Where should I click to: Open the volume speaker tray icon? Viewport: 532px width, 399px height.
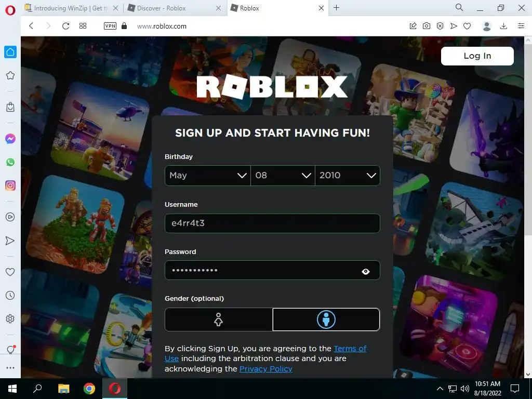[465, 389]
